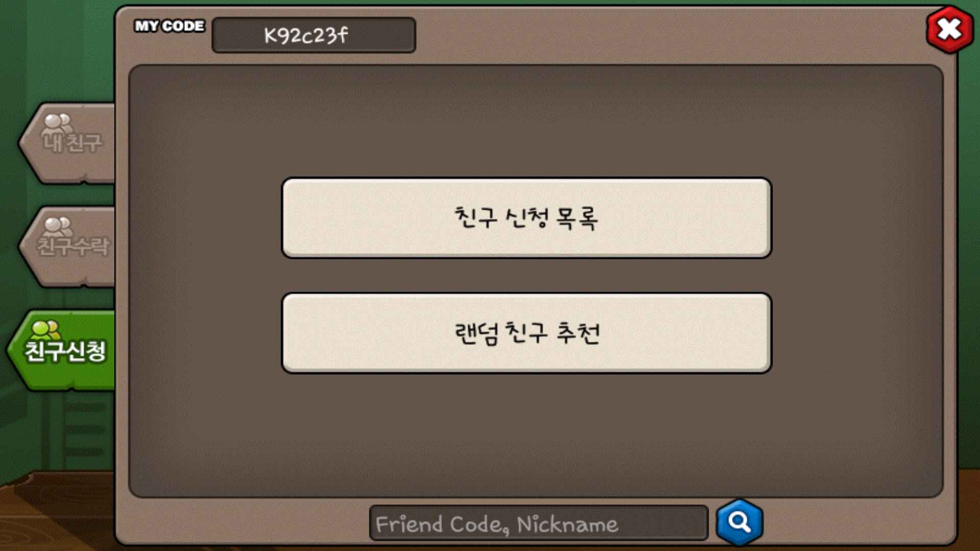Click the white X inside the red hexagon
This screenshot has height=551, width=980.
point(949,29)
